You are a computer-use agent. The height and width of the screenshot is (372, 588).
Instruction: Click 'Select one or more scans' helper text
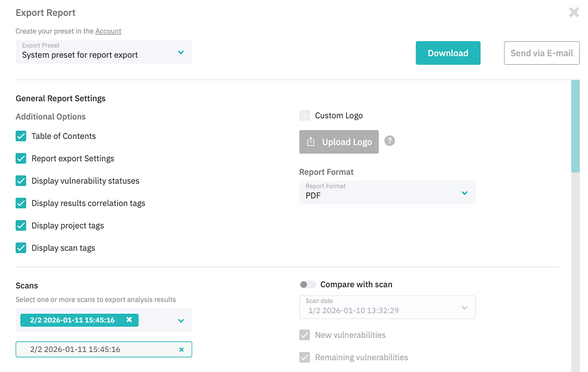(x=95, y=300)
